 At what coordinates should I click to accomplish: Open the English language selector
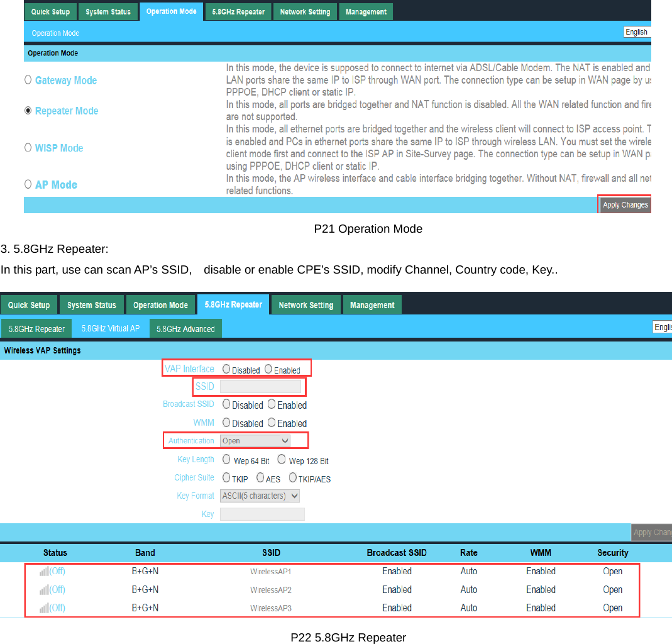(636, 31)
